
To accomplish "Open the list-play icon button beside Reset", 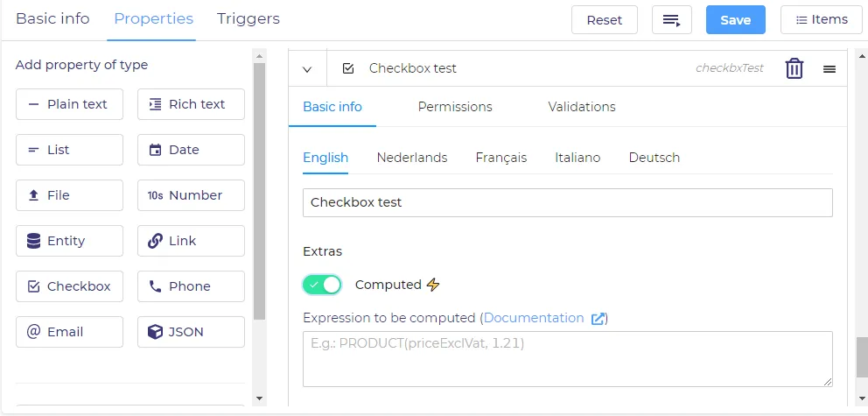I will pos(671,20).
